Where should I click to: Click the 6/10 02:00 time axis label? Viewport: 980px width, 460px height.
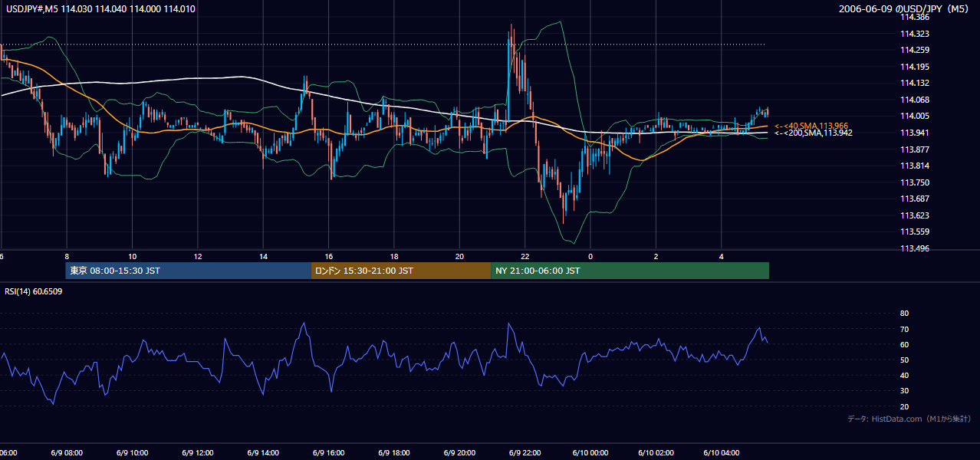[656, 453]
